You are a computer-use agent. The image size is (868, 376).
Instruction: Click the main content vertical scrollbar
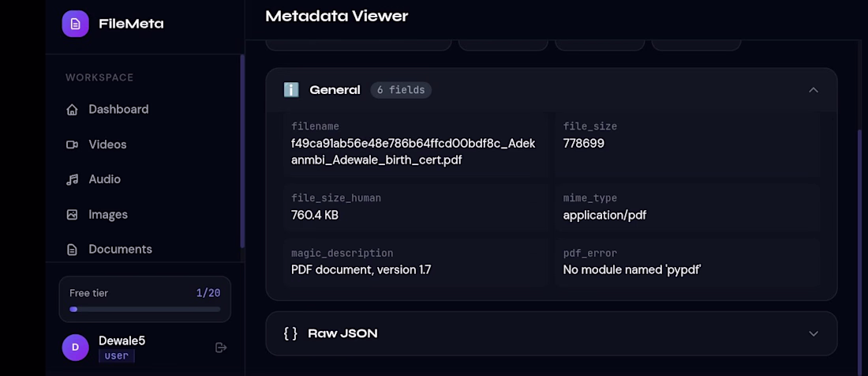coord(860,237)
